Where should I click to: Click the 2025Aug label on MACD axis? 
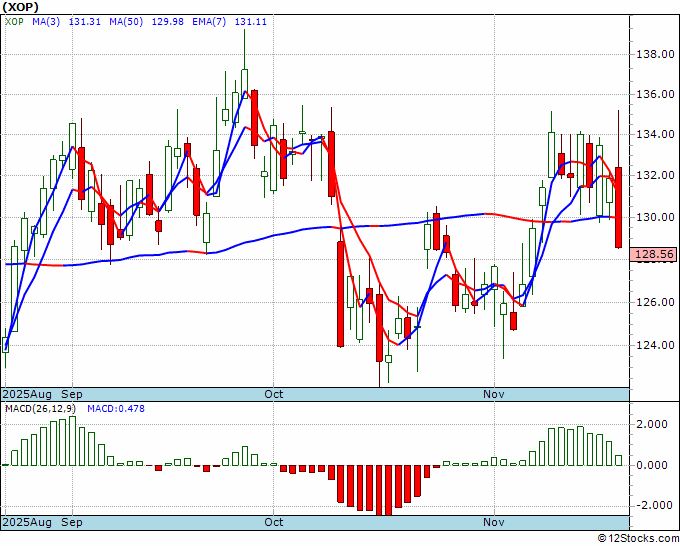[28, 522]
